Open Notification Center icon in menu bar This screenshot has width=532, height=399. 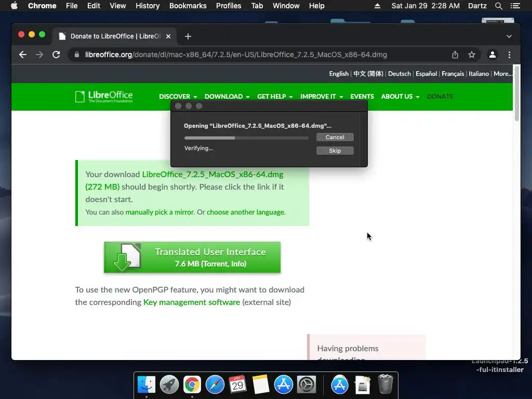pos(515,6)
